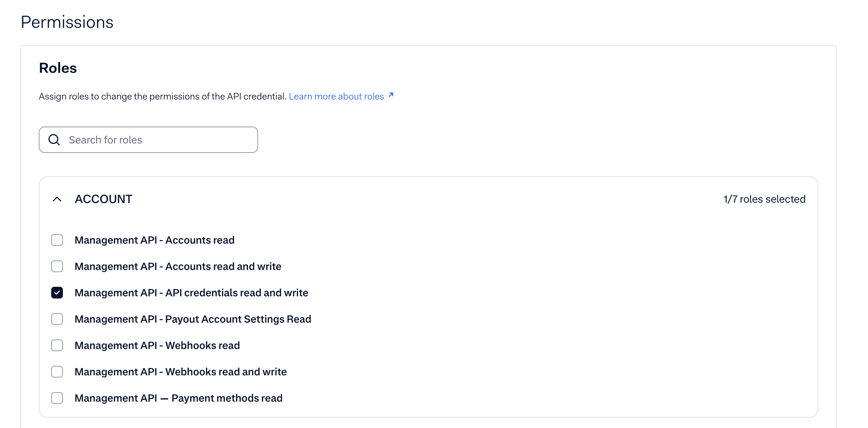Click the "Assign roles to change the permissions" description text
The image size is (868, 428).
(162, 96)
